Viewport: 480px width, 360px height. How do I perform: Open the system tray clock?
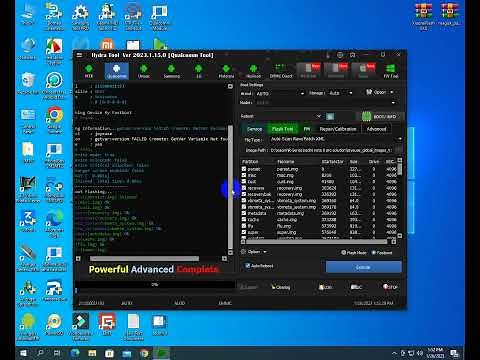[436, 353]
